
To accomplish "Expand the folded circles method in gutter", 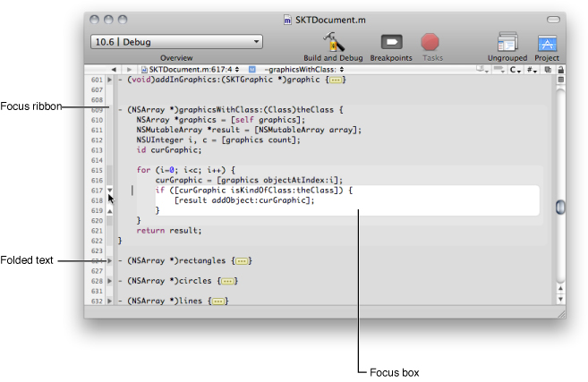I will point(110,281).
